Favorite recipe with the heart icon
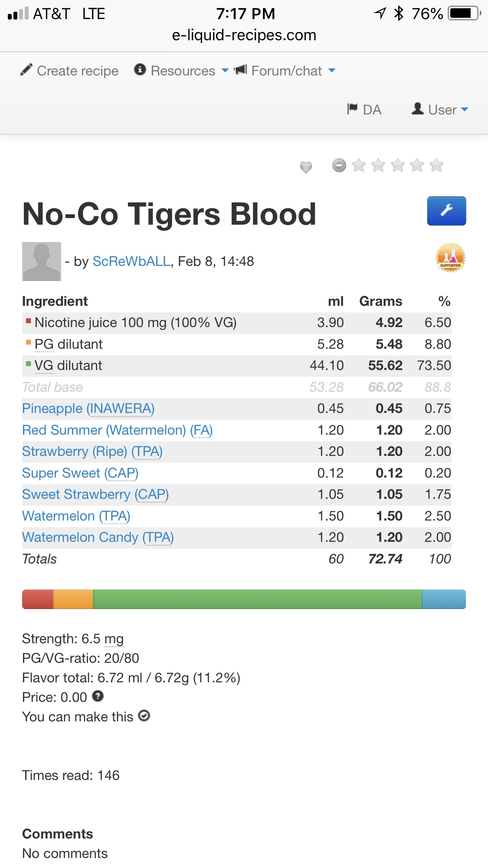 coord(306,167)
